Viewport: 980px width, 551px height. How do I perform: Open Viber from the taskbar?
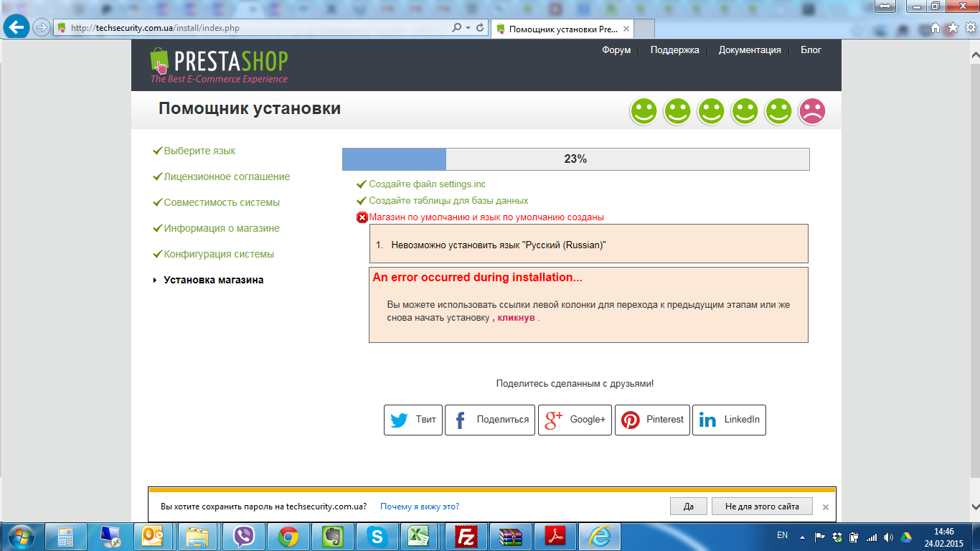[244, 537]
